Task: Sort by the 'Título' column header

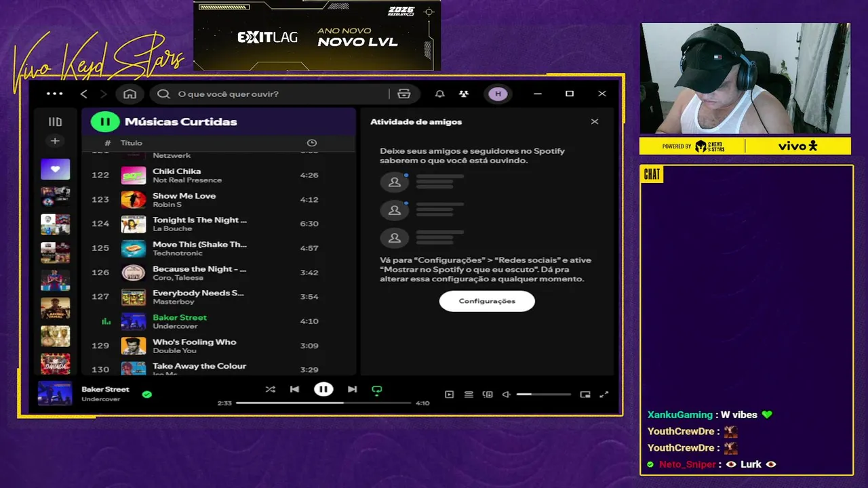Action: coord(132,143)
